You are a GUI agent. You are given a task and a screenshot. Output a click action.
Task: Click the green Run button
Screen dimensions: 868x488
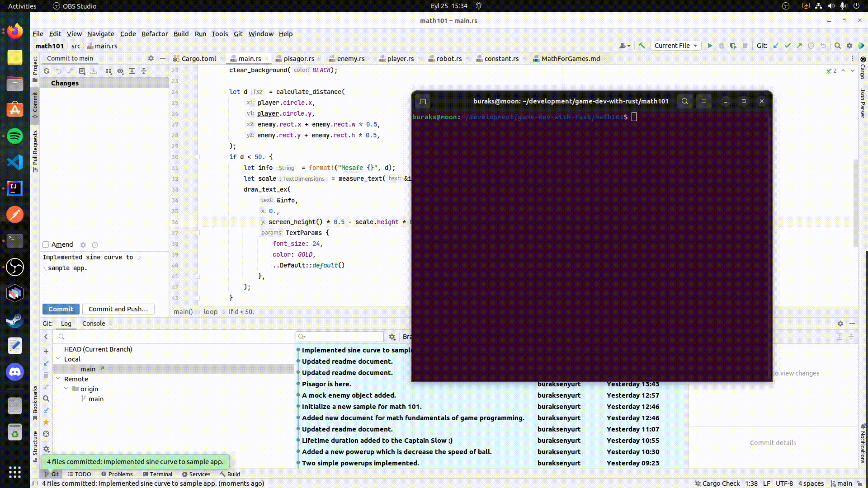point(710,46)
